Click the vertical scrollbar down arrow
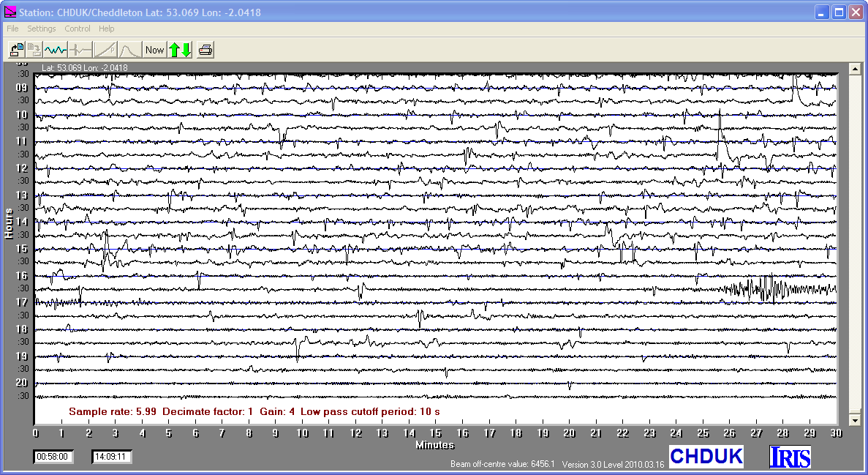The width and height of the screenshot is (868, 475). tap(856, 419)
